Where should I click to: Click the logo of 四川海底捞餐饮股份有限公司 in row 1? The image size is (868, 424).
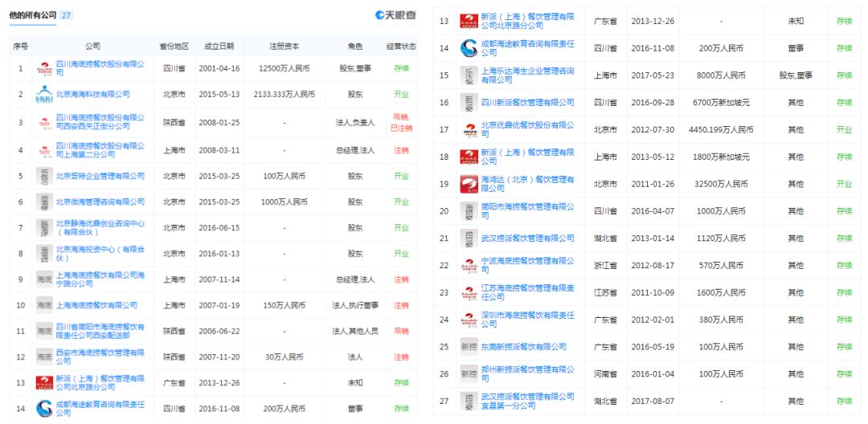pyautogui.click(x=44, y=68)
